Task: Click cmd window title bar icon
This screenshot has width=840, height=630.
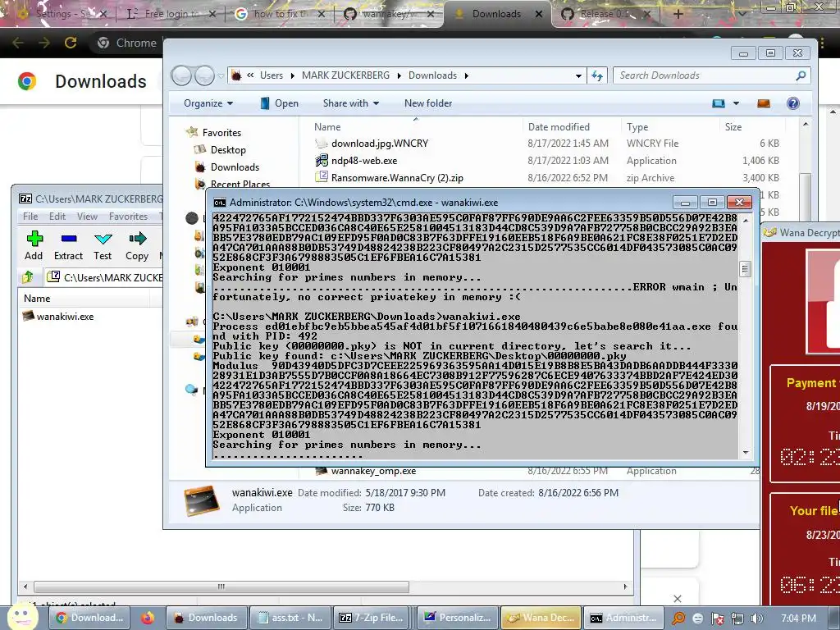Action: point(220,203)
